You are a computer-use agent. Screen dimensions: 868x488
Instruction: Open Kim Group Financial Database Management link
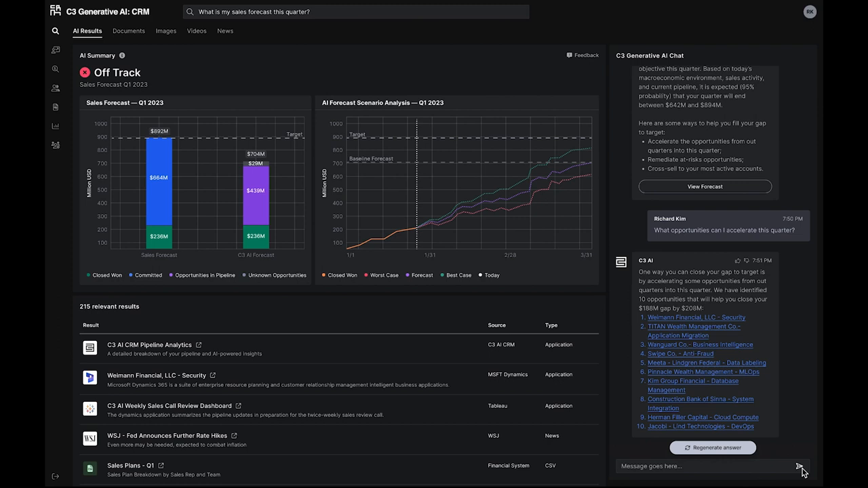coord(693,385)
